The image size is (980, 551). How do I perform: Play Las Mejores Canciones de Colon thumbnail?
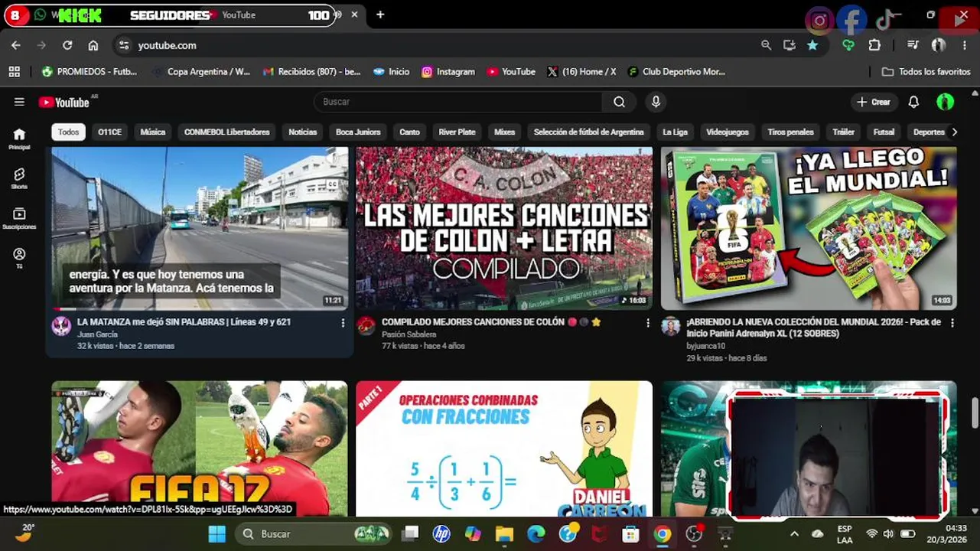click(504, 228)
